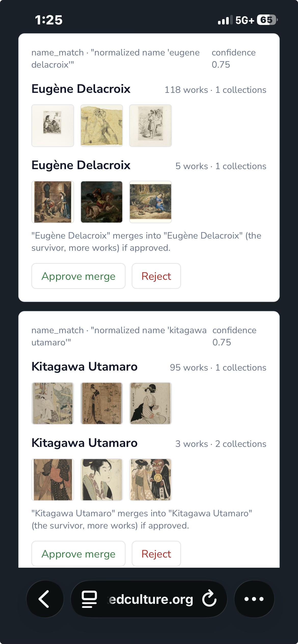Viewport: 298px width, 644px height.
Task: Open the first Delacroix etching thumbnail
Action: 53,126
